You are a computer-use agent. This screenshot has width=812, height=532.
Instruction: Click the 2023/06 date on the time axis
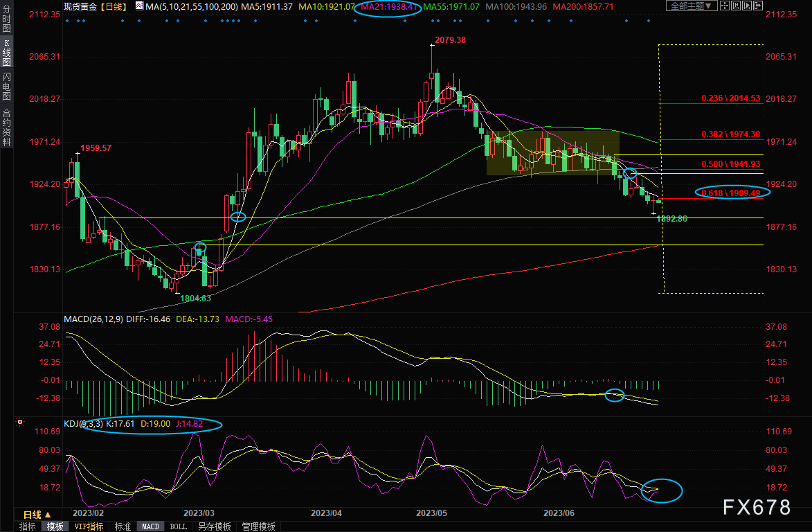[559, 513]
